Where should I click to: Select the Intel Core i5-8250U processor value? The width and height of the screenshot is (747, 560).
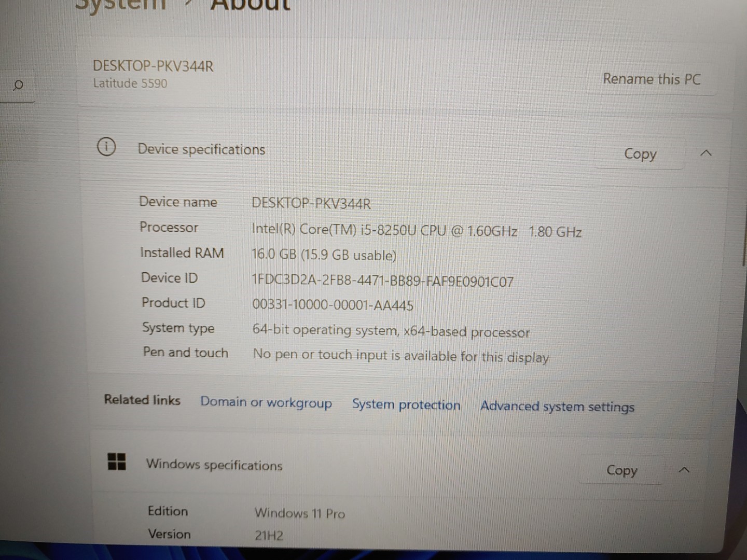(417, 230)
